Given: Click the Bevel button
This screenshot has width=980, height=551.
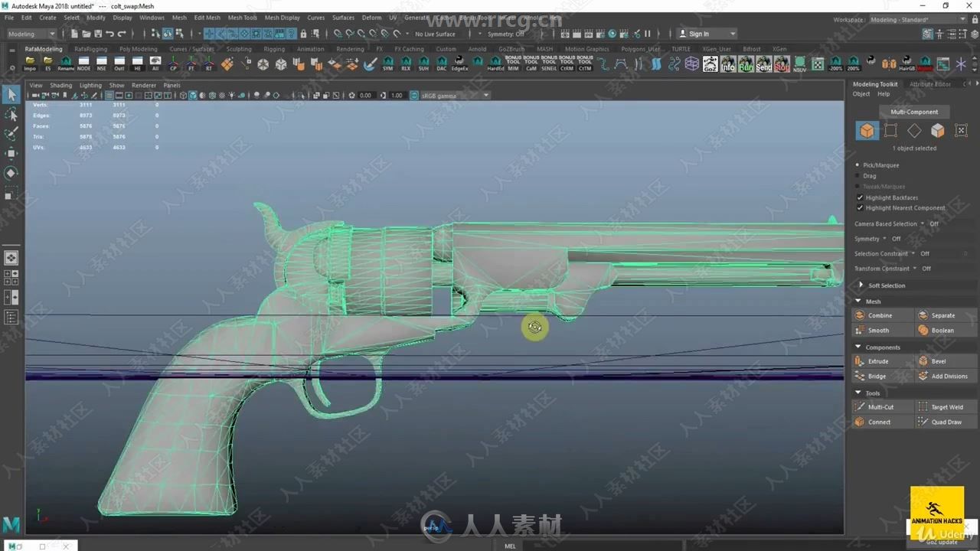Looking at the screenshot, I should tap(946, 361).
